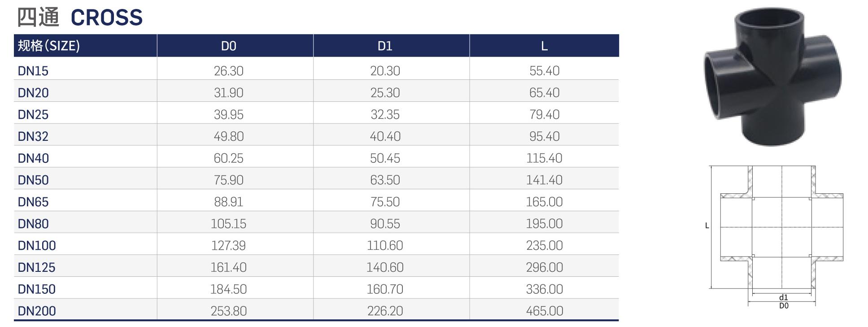Select the D0 column header

coord(228,46)
